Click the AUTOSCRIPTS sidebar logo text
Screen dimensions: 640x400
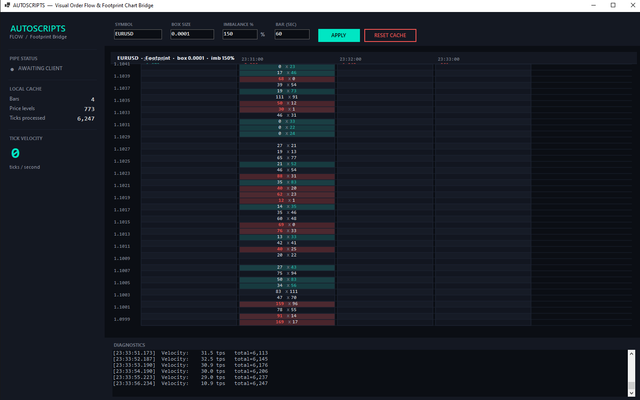38,29
